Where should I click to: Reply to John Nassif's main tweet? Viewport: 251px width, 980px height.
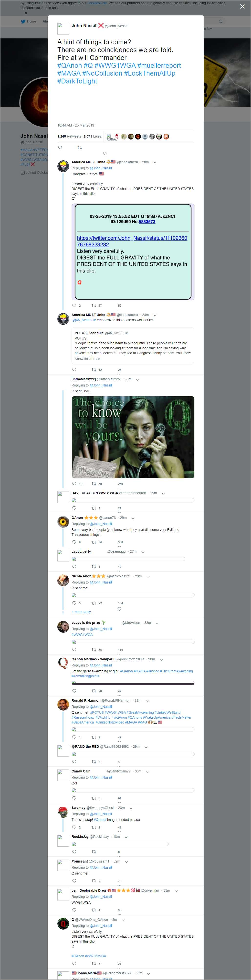pyautogui.click(x=60, y=148)
